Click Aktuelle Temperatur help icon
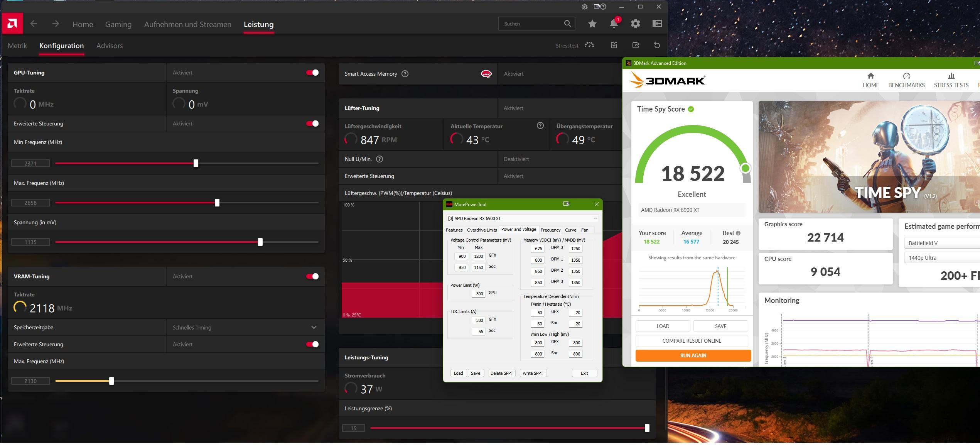The image size is (980, 445). [540, 125]
